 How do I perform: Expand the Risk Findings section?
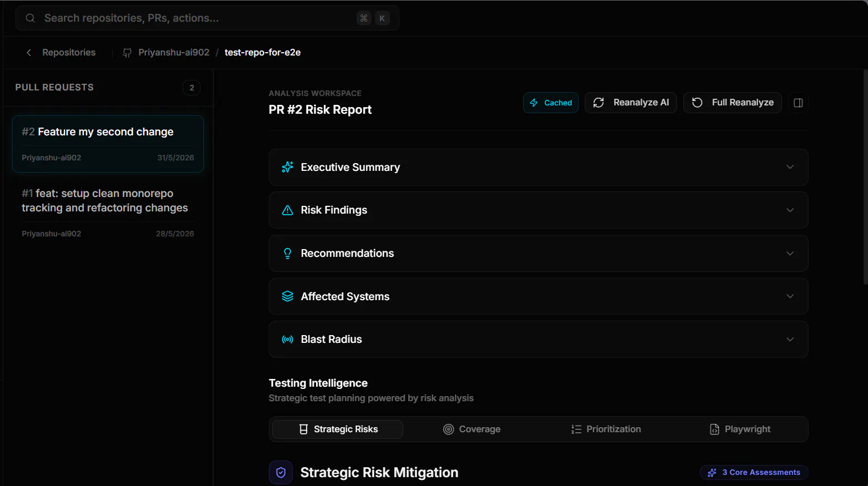[x=538, y=210]
